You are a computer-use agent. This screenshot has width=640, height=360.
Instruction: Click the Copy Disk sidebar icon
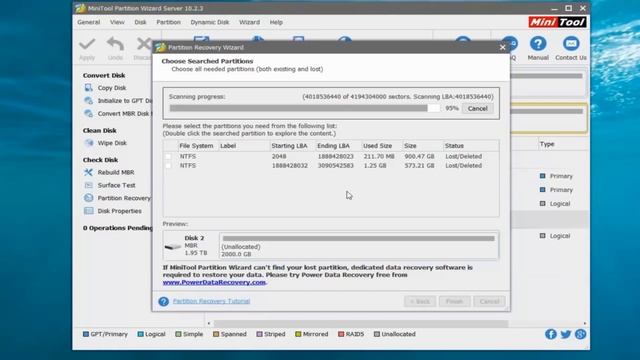(x=89, y=88)
